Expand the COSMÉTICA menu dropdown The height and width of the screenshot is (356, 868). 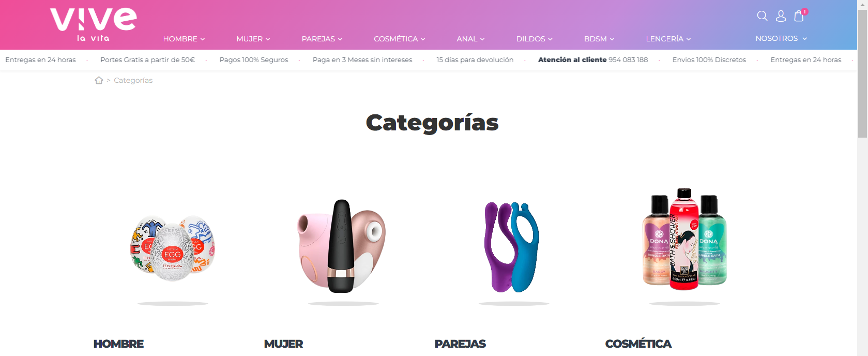(x=400, y=39)
